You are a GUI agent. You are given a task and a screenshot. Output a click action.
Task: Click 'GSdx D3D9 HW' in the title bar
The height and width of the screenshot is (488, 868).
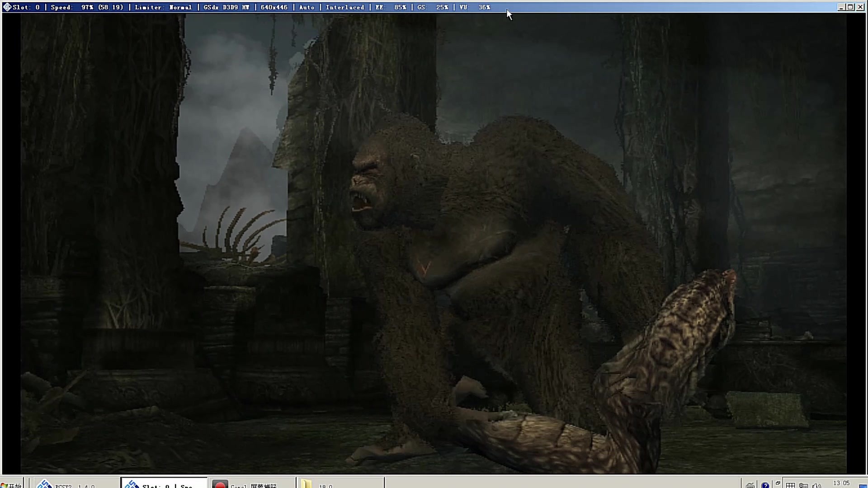(x=226, y=7)
